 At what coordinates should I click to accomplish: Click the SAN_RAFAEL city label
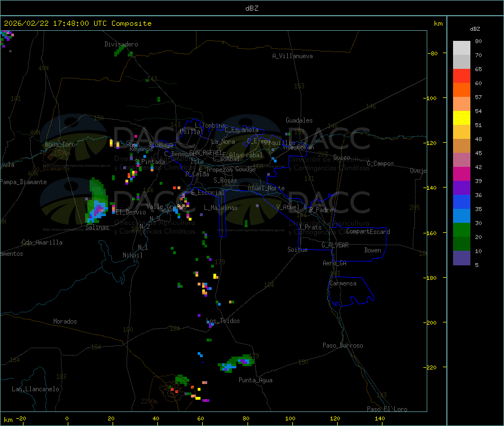(206, 152)
